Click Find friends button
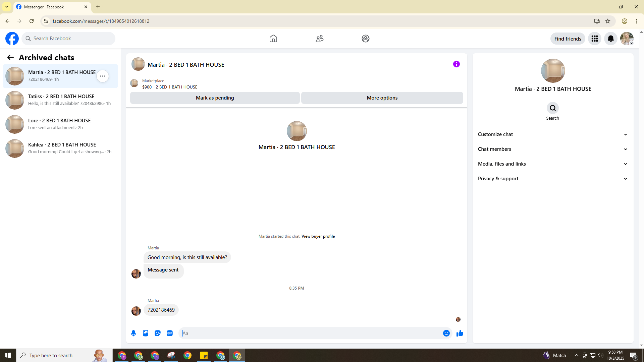 [x=568, y=39]
